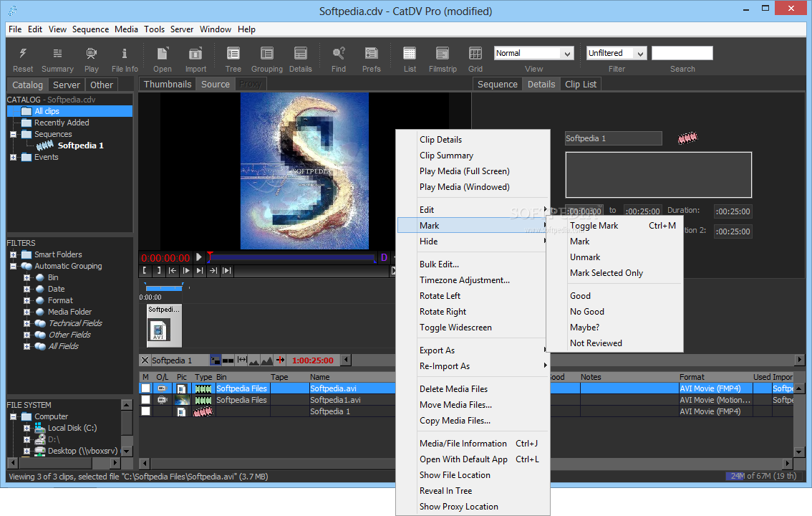
Task: Choose Delete Media Files in context menu
Action: [x=473, y=389]
